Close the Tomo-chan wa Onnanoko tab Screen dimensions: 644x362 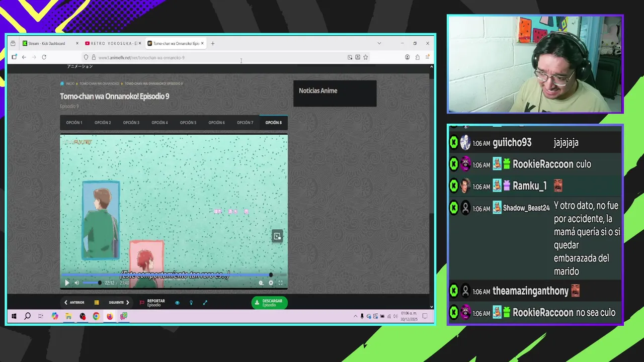point(202,44)
